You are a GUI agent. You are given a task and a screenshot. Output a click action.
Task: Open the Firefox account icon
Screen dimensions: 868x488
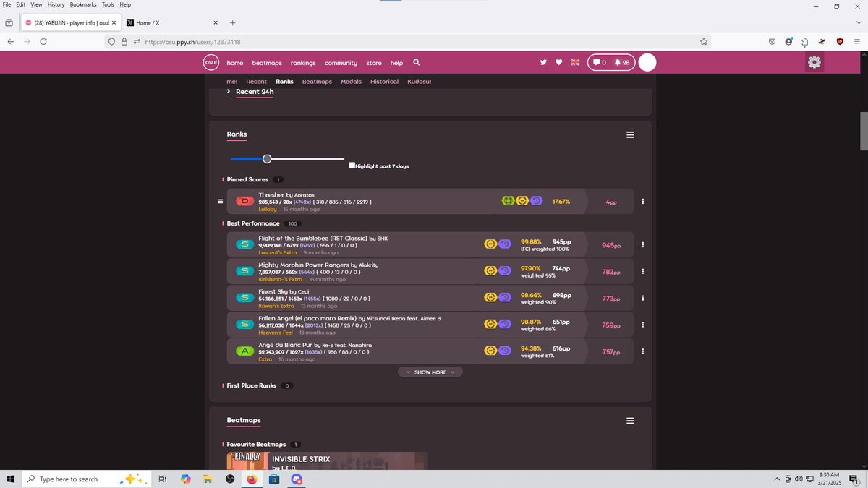point(788,42)
